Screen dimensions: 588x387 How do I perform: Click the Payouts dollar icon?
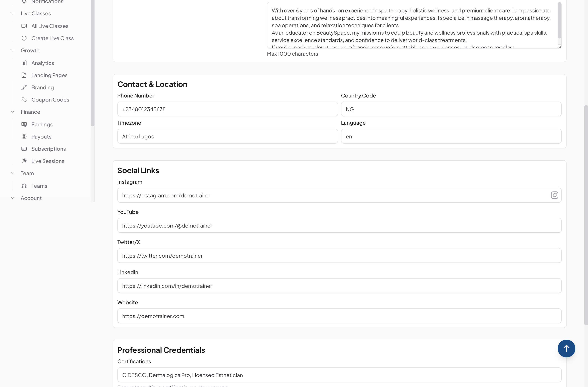click(24, 137)
